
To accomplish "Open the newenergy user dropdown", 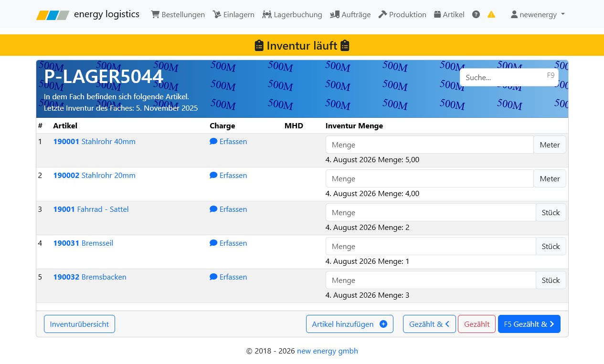I will 538,14.
